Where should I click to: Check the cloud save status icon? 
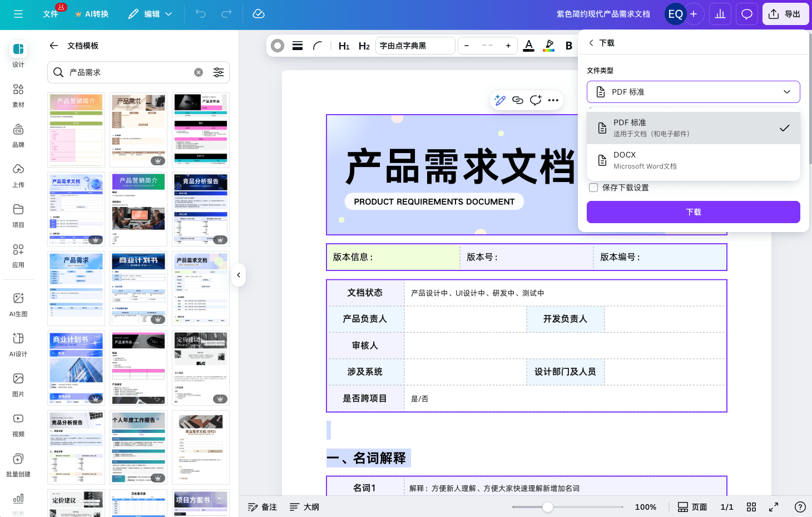[259, 14]
